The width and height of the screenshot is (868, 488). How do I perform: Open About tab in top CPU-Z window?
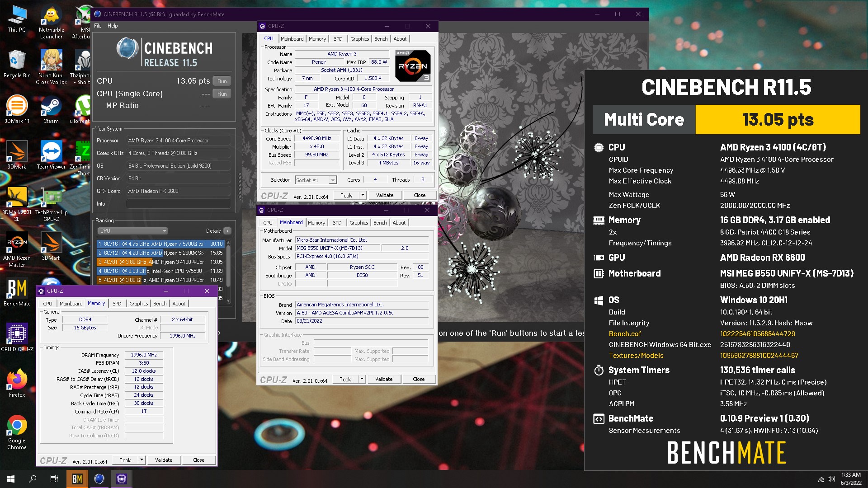coord(400,39)
